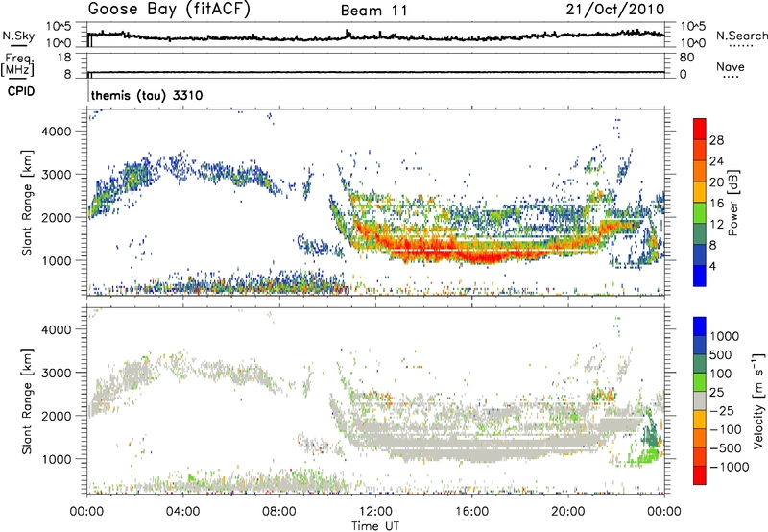
Task: Click the CPID label
Action: [x=21, y=91]
